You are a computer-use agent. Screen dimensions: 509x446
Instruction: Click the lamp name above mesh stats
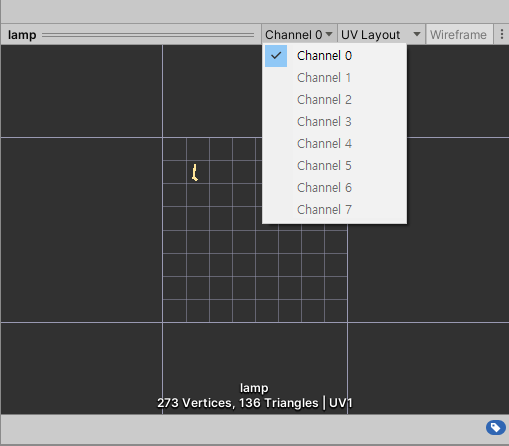[x=254, y=388]
